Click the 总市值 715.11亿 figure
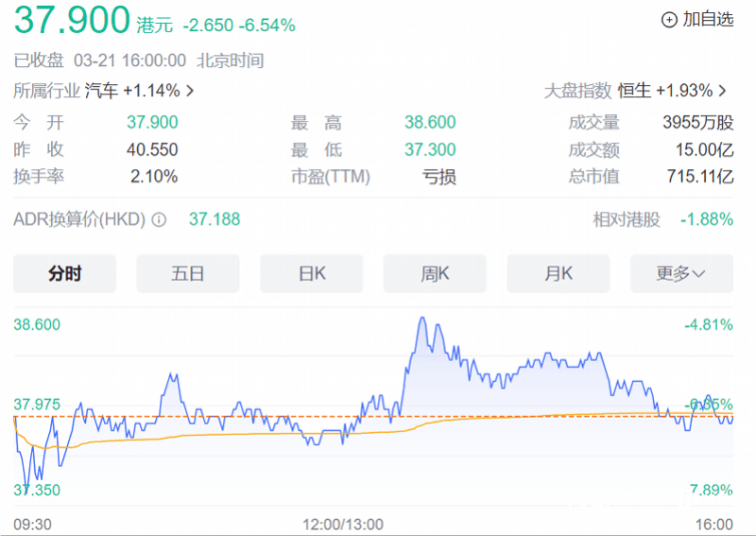The image size is (756, 536). click(699, 177)
